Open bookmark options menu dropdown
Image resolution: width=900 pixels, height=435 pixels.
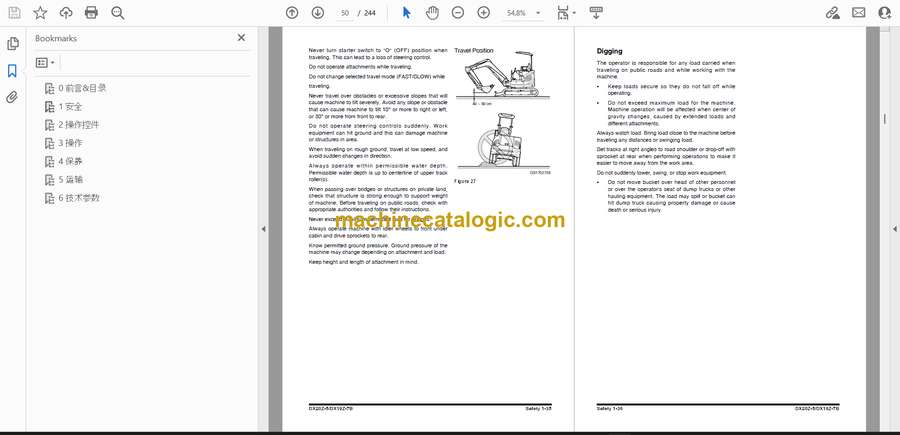pyautogui.click(x=45, y=63)
